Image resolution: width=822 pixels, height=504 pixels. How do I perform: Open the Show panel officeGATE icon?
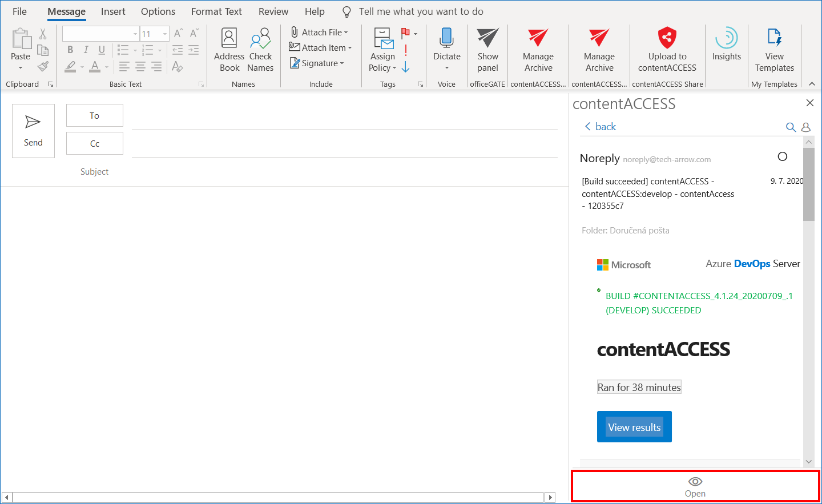[x=487, y=39]
